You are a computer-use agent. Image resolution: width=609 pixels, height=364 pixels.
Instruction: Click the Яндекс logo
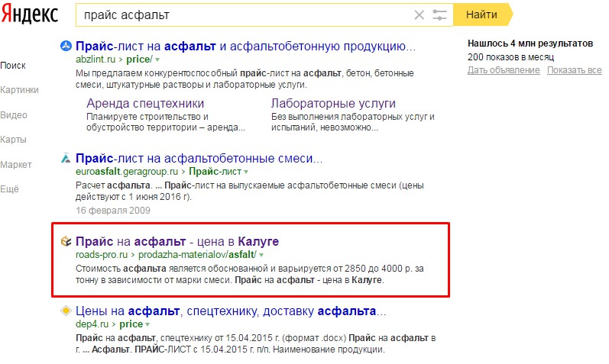[x=30, y=14]
